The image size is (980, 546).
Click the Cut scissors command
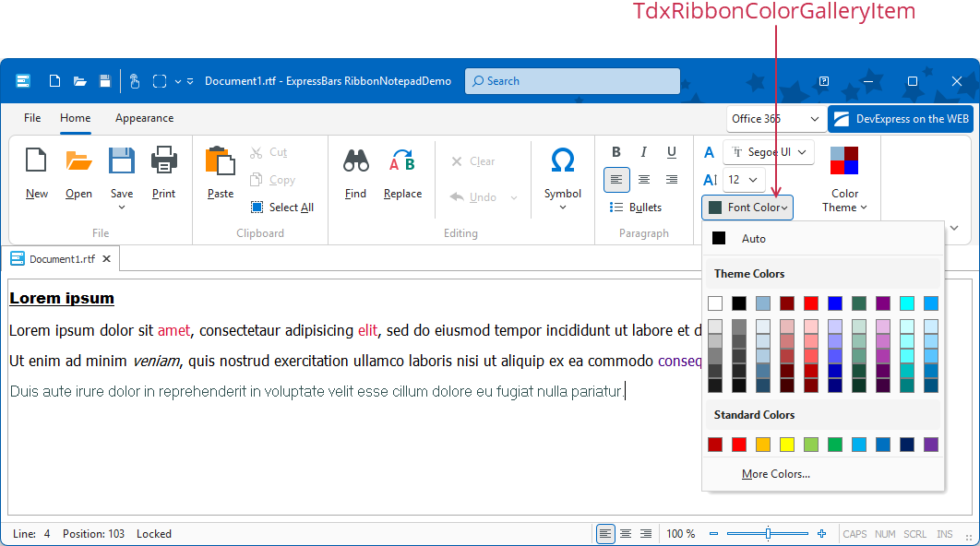(269, 152)
